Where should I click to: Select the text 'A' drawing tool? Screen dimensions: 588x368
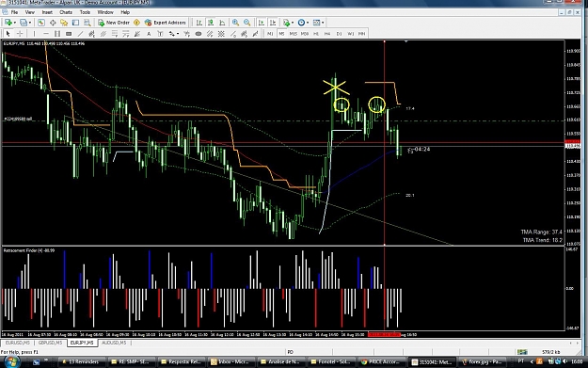tap(149, 34)
